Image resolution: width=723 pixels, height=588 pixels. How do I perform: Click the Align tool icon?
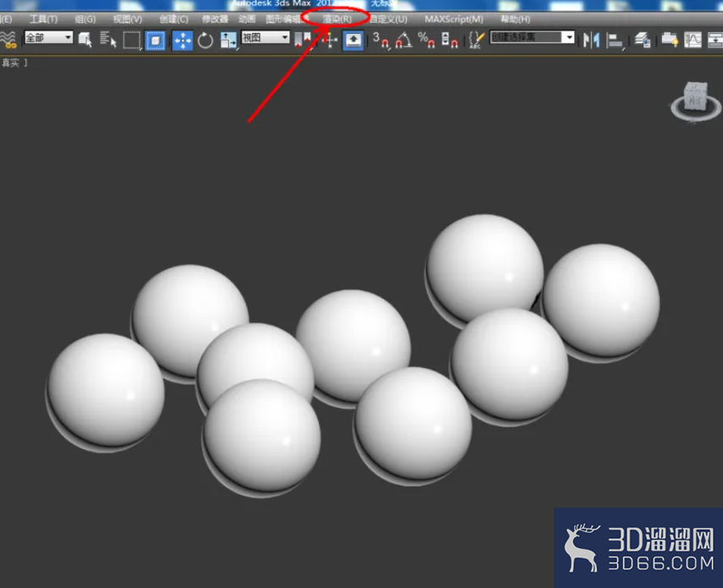coord(614,41)
